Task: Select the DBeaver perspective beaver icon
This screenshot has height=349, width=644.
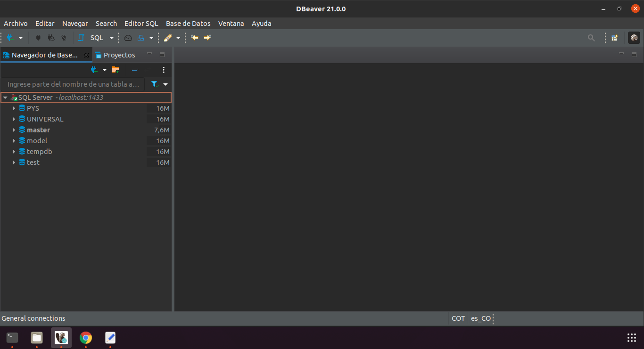Action: [x=634, y=38]
